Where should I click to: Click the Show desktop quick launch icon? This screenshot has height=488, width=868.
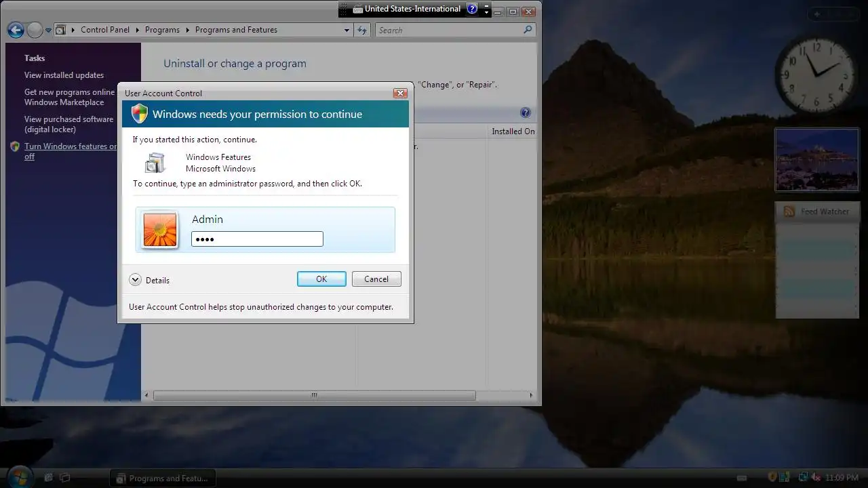click(48, 478)
